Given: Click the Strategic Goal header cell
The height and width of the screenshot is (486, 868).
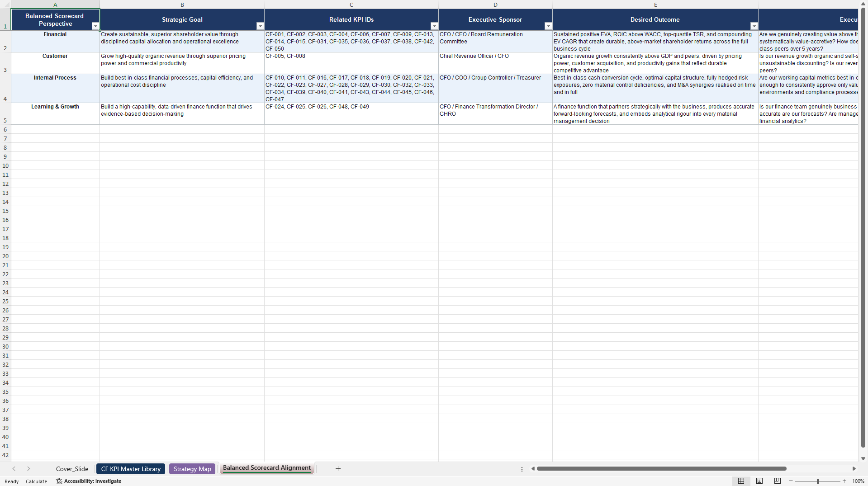Looking at the screenshot, I should coord(182,20).
